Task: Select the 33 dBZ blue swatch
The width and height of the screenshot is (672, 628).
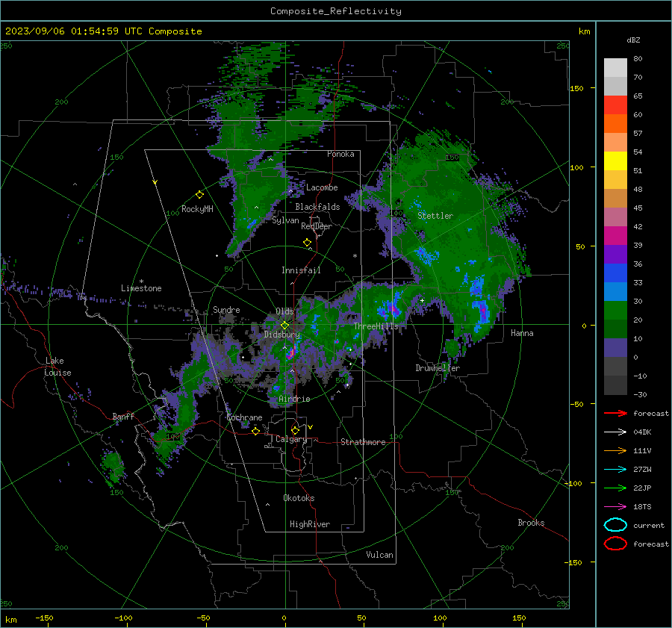Action: 615,273
